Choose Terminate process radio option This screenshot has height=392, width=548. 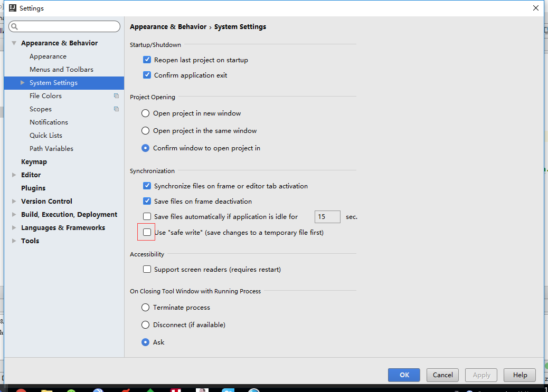point(146,308)
